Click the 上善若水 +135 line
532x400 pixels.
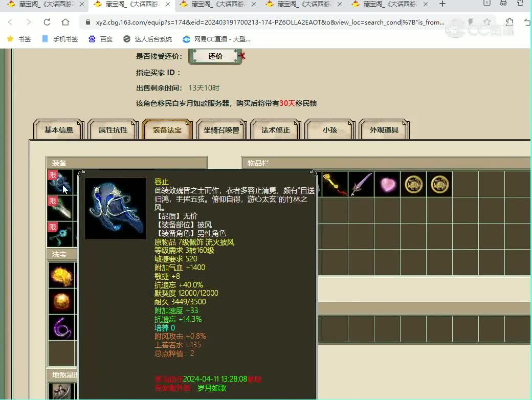(178, 345)
